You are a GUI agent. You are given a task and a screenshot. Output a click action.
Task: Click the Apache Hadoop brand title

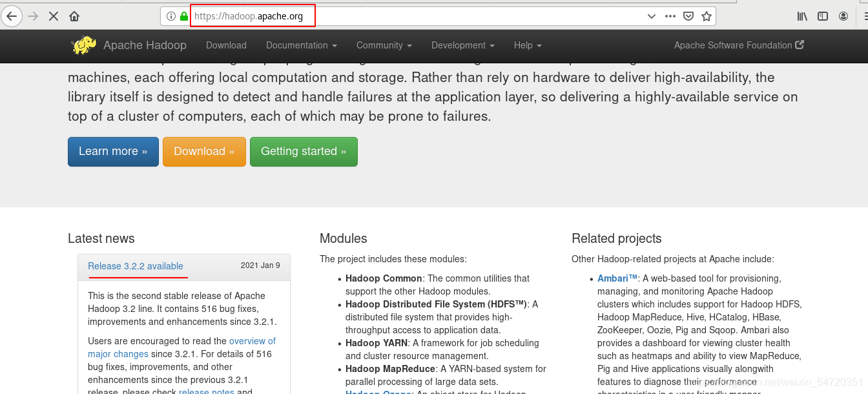(145, 45)
